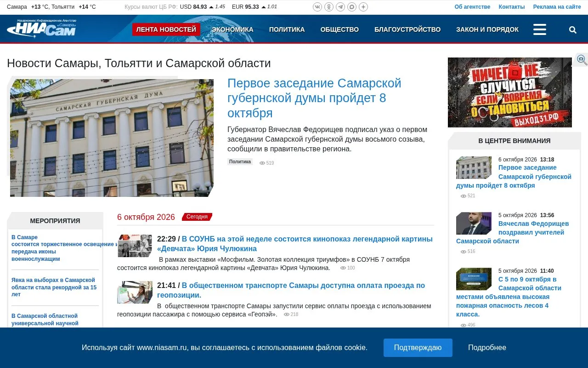Open ПОЛИТИКА section
Viewport: 588px width, 368px height.
tap(287, 29)
